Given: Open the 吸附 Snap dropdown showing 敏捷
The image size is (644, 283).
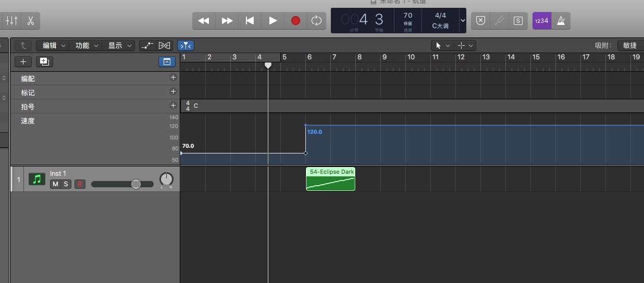Looking at the screenshot, I should [630, 45].
